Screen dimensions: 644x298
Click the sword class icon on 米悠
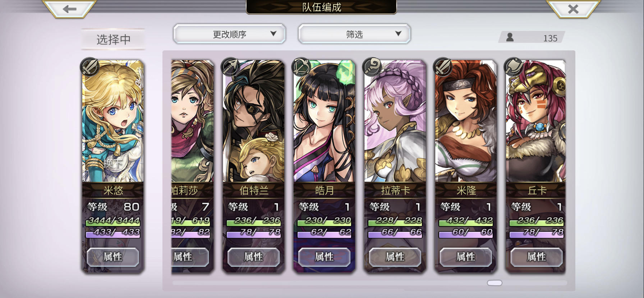pyautogui.click(x=89, y=67)
